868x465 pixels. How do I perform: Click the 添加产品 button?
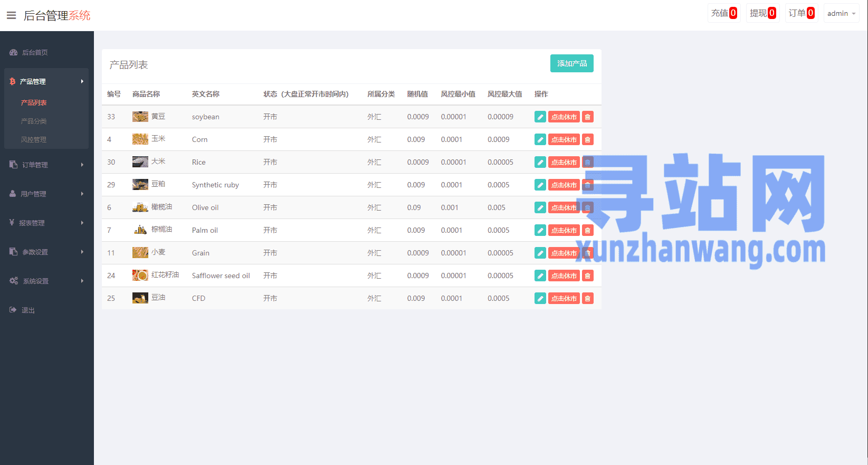click(x=571, y=63)
